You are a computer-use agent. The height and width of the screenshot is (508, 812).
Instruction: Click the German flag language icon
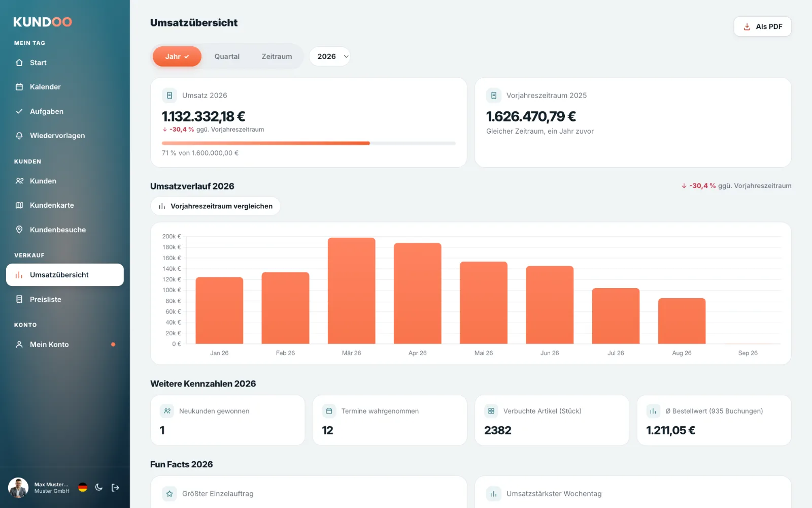(83, 488)
